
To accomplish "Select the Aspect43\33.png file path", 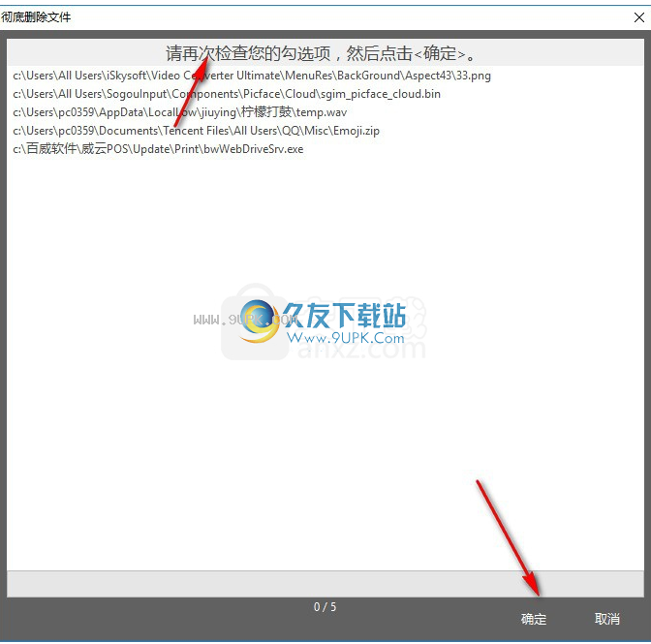I will (x=252, y=76).
